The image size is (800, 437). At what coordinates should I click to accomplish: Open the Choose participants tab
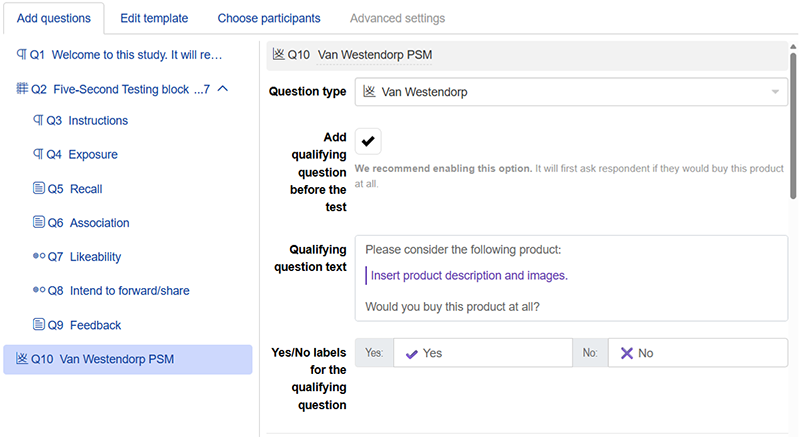coord(269,18)
